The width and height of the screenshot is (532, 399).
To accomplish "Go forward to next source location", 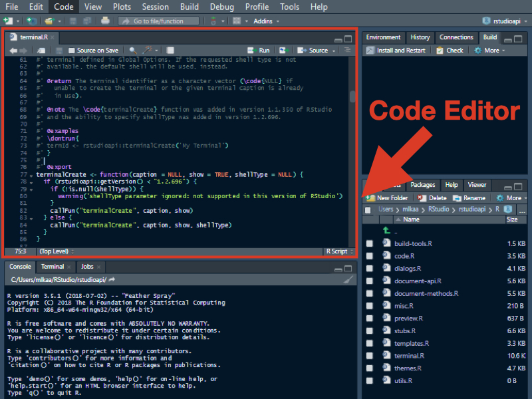I will click(x=23, y=51).
